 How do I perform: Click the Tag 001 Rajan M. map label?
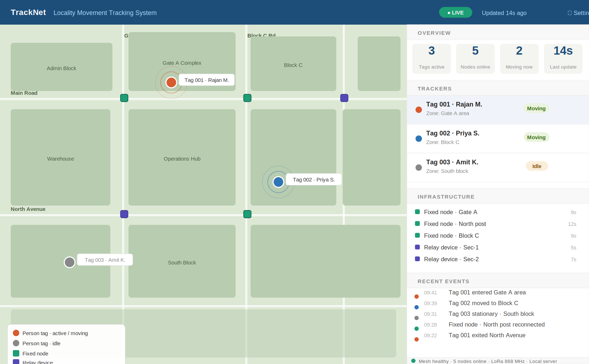point(207,80)
